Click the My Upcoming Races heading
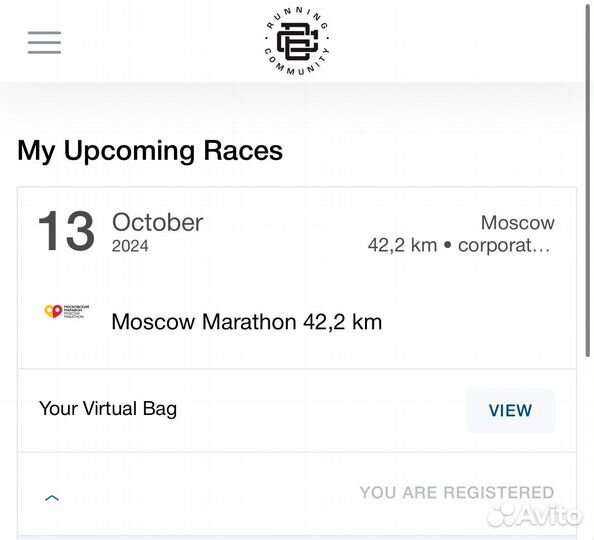This screenshot has width=594, height=540. [x=150, y=151]
